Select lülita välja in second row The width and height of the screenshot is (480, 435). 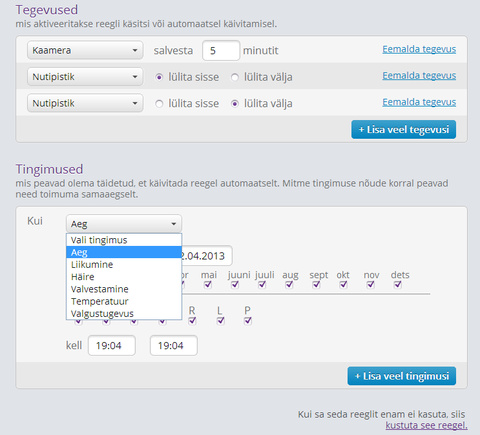[x=235, y=77]
